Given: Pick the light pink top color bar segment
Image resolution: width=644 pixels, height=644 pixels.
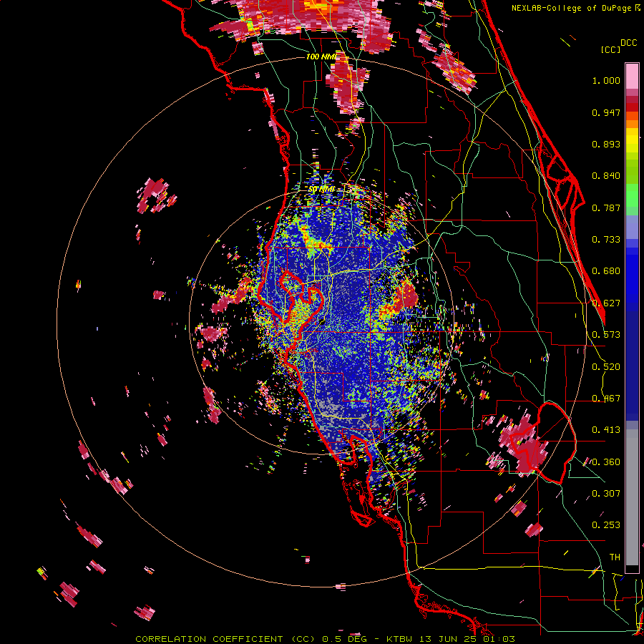Looking at the screenshot, I should click(632, 76).
